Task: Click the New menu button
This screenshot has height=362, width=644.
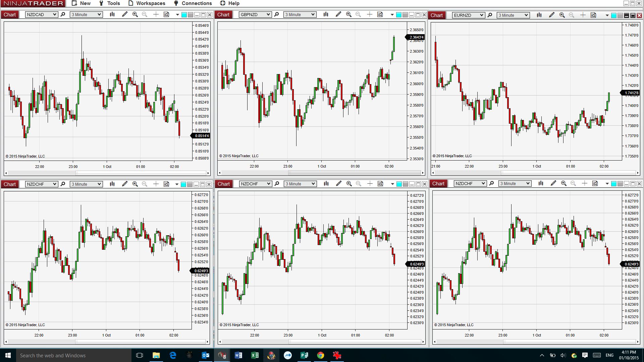Action: pos(81,3)
